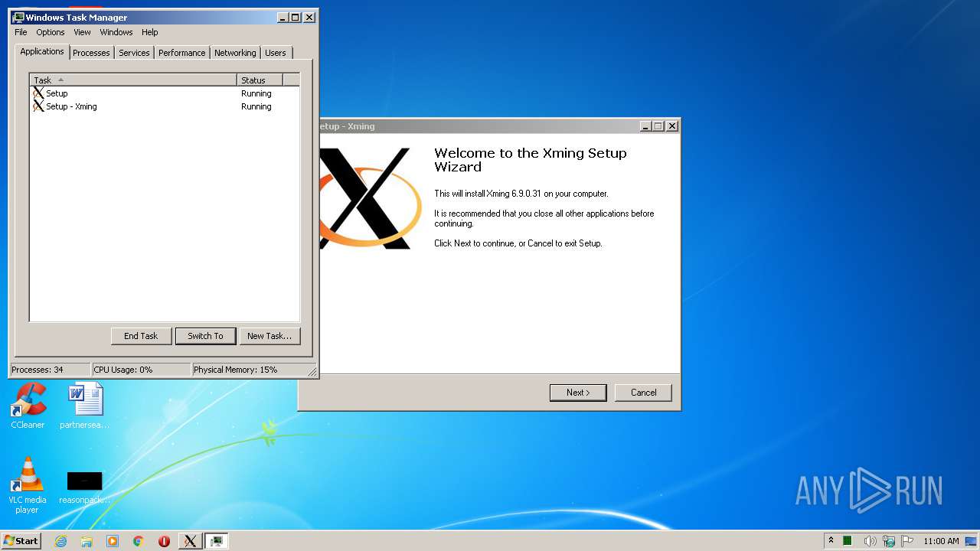Switch to the Performance tab
Image resolution: width=980 pixels, height=551 pixels.
[182, 53]
